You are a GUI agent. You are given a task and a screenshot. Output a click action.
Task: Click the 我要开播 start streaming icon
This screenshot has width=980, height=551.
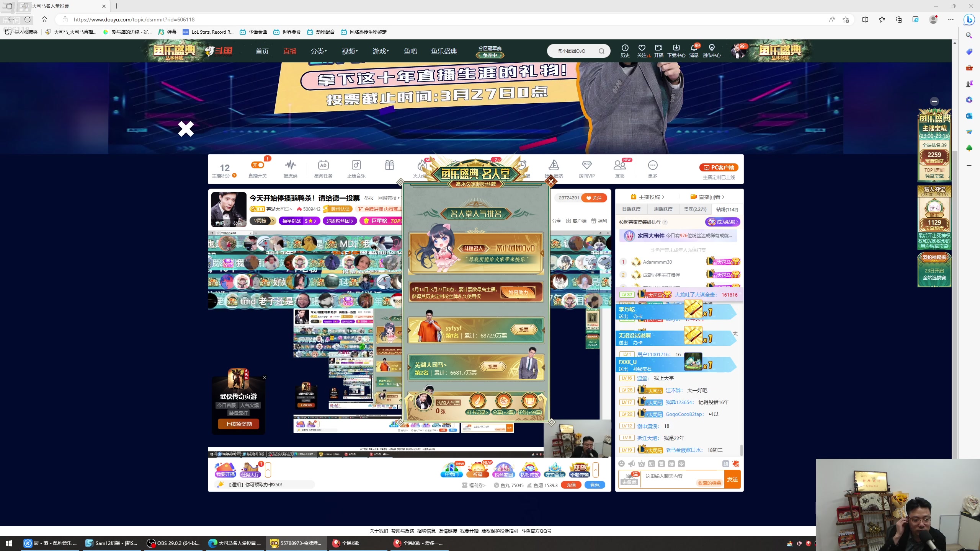pyautogui.click(x=225, y=470)
